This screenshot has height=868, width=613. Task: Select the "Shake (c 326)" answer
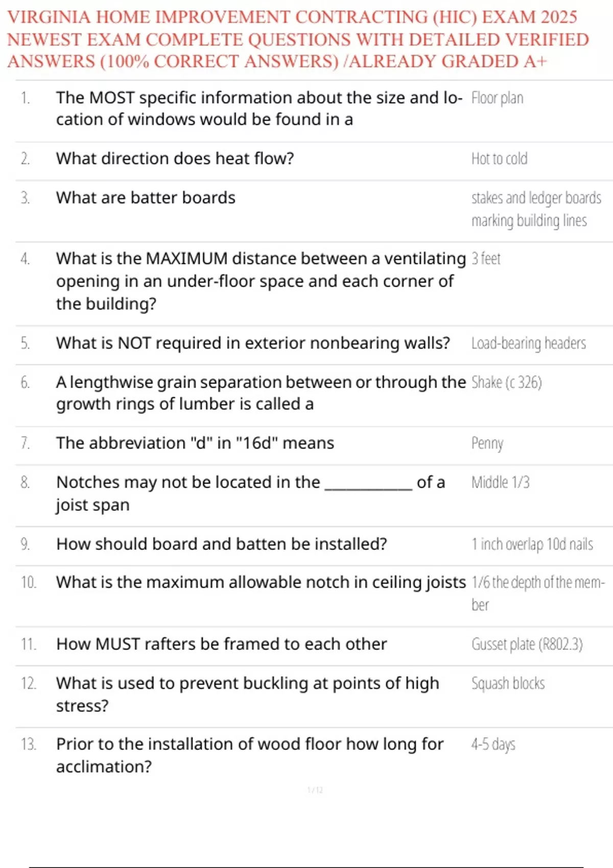(506, 382)
